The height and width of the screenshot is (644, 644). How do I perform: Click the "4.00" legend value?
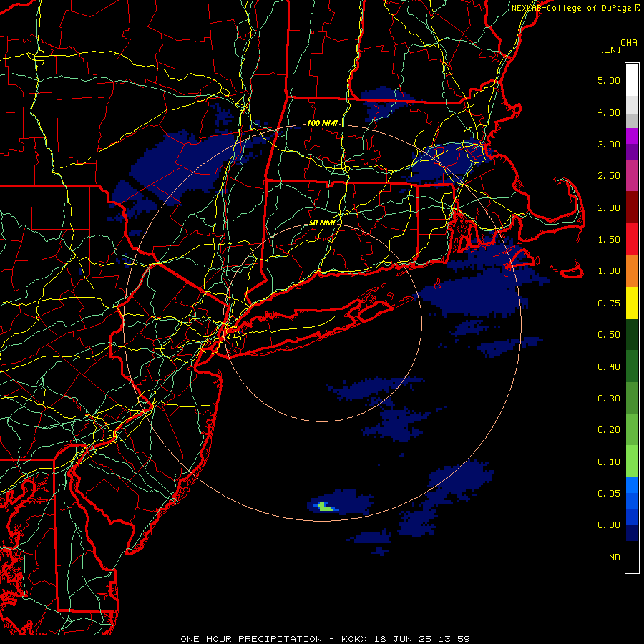coord(609,112)
